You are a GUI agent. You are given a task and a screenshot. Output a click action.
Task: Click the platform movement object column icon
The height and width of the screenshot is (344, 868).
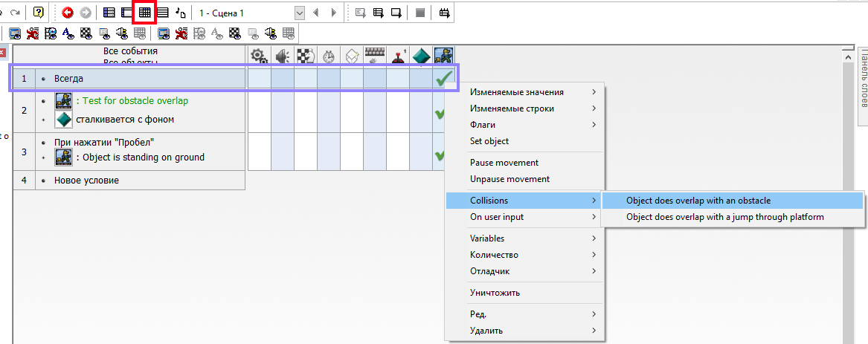[x=444, y=56]
